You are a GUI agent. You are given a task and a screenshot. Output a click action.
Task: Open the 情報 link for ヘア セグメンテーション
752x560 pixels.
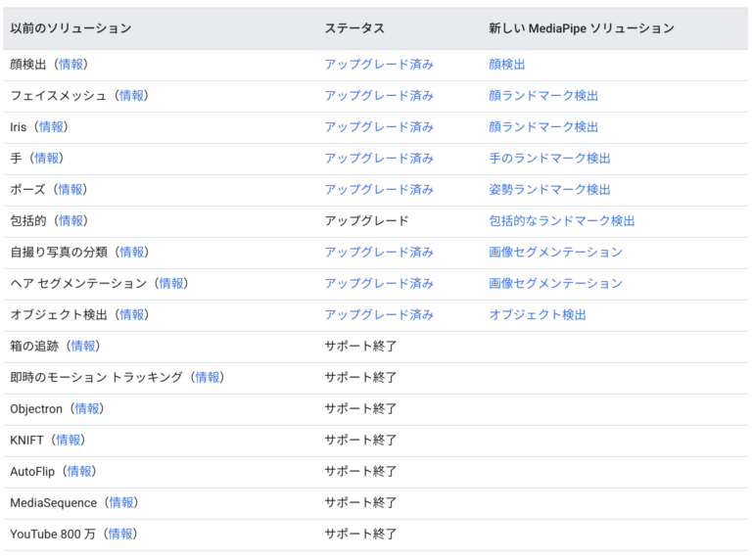[x=171, y=283]
